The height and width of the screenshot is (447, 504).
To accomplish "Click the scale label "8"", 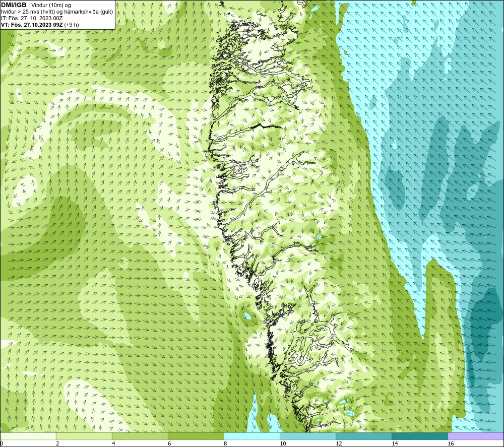I will (x=225, y=444).
